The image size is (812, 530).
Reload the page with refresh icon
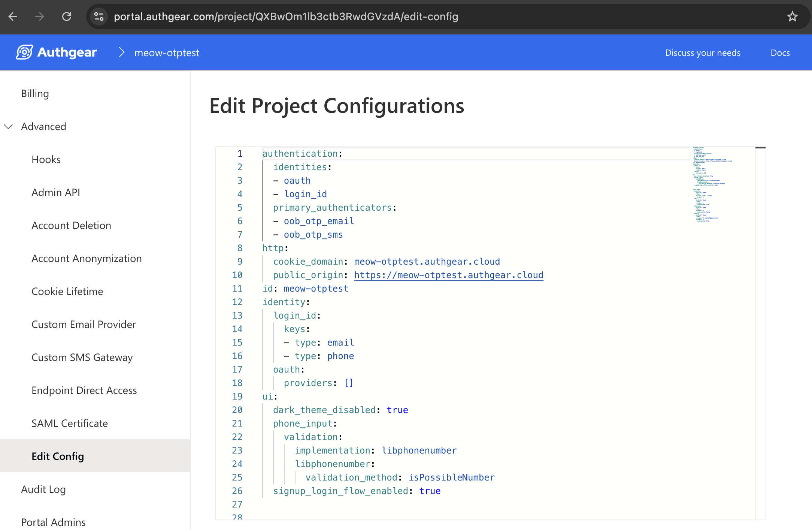(x=67, y=16)
